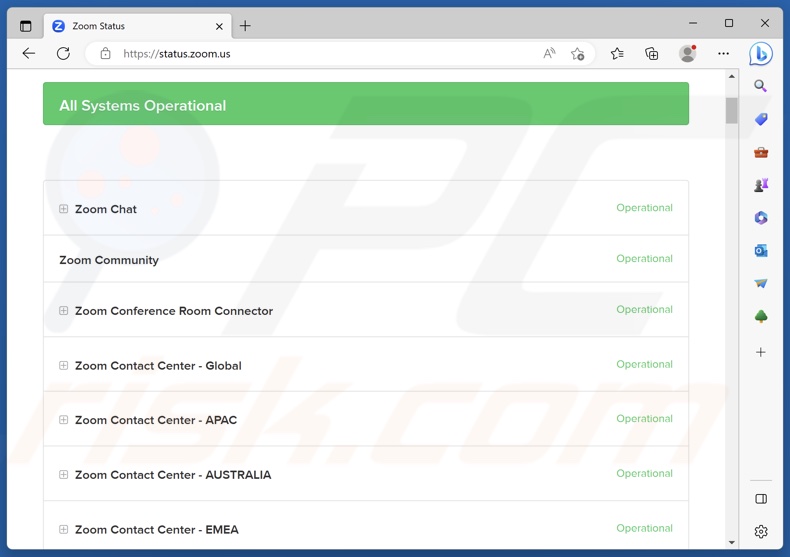This screenshot has height=557, width=790.
Task: Expand Zoom Contact Center - Global group
Action: (63, 366)
